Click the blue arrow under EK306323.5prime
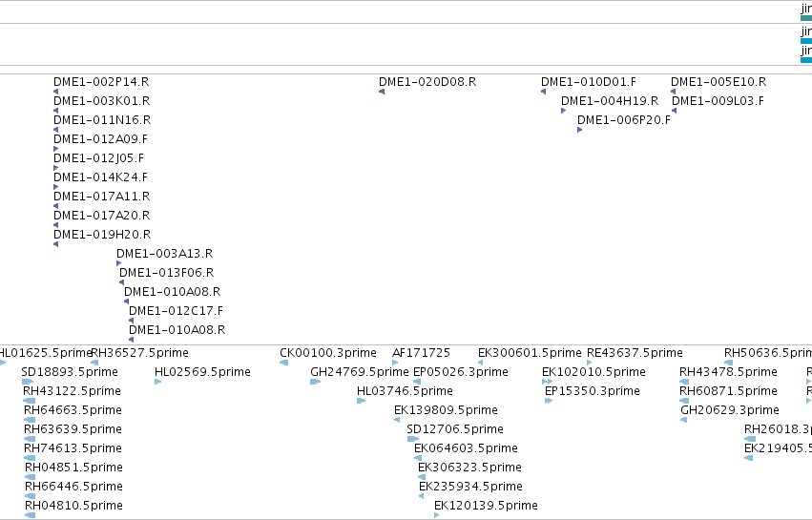Viewport: 812px width, 520px height. 421,477
